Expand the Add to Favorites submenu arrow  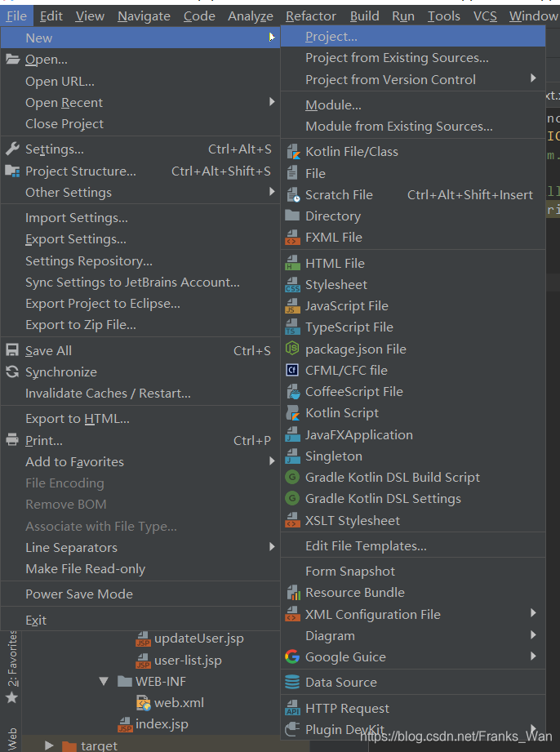[272, 461]
